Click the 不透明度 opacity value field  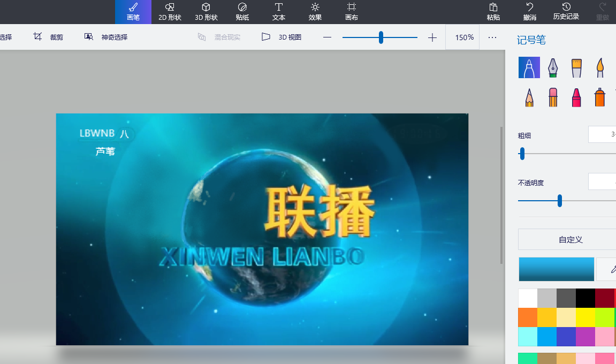point(602,181)
